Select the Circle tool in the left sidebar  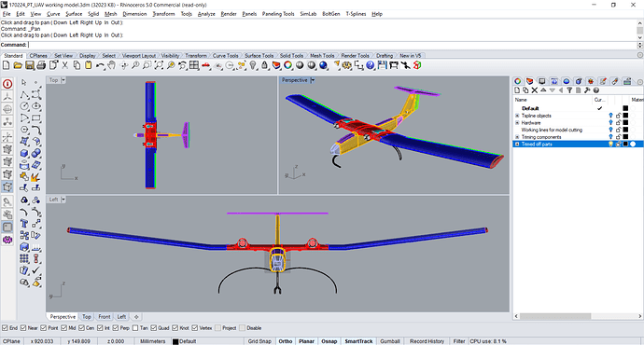(x=24, y=106)
